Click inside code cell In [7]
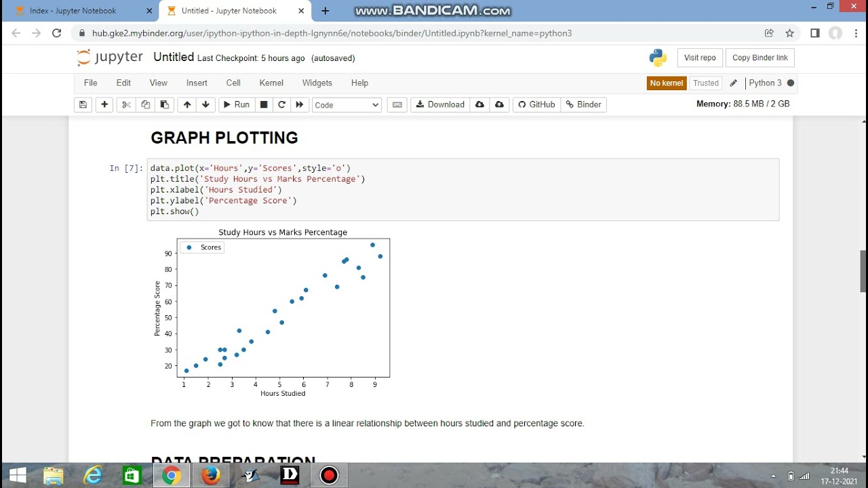Image resolution: width=868 pixels, height=488 pixels. [x=464, y=190]
